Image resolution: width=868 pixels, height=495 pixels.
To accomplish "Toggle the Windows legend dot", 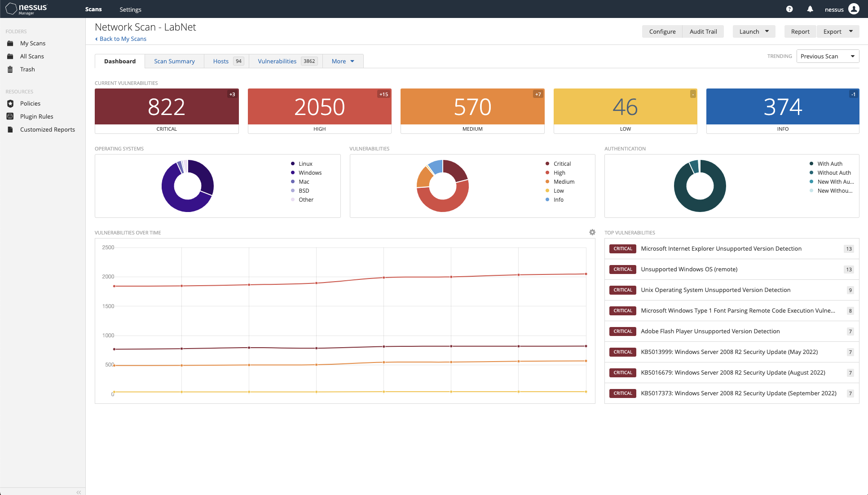I will 293,172.
